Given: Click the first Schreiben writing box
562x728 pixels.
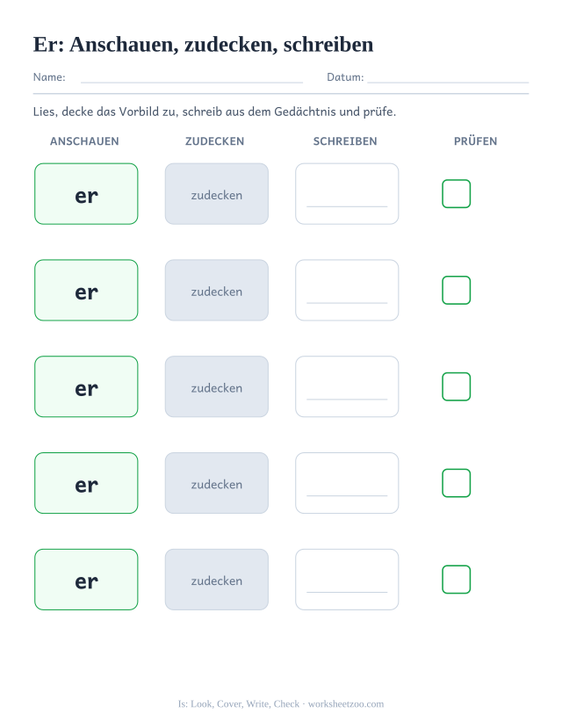Looking at the screenshot, I should point(347,193).
